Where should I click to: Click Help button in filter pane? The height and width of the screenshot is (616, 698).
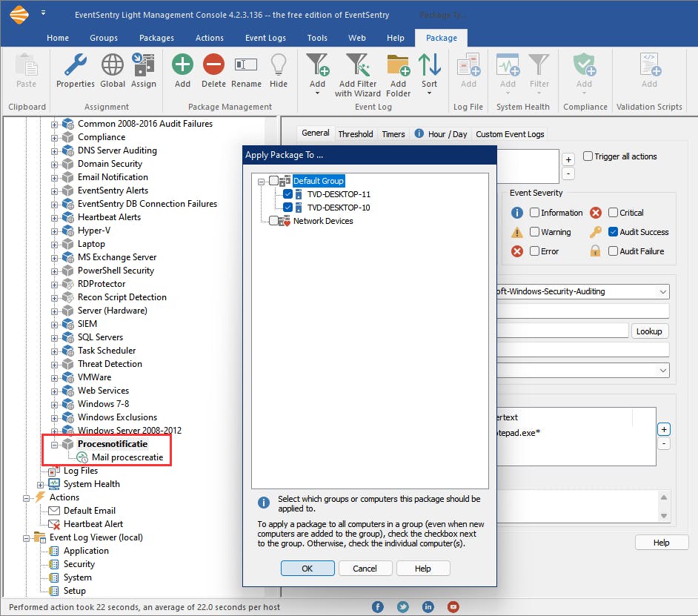661,542
